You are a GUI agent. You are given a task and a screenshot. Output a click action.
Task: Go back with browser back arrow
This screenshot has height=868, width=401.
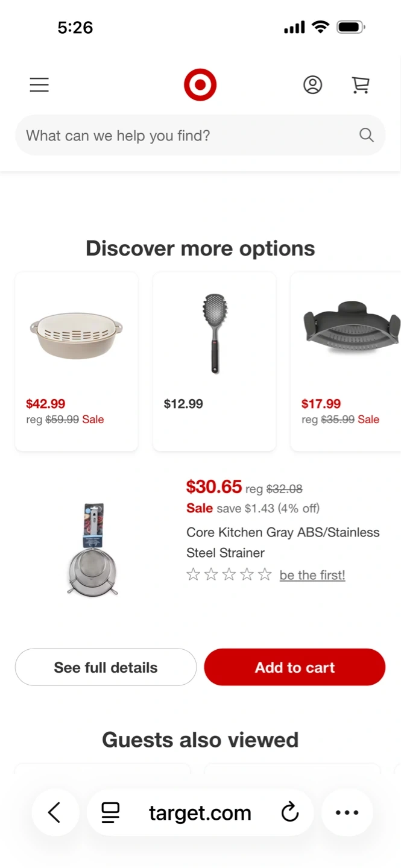(55, 813)
